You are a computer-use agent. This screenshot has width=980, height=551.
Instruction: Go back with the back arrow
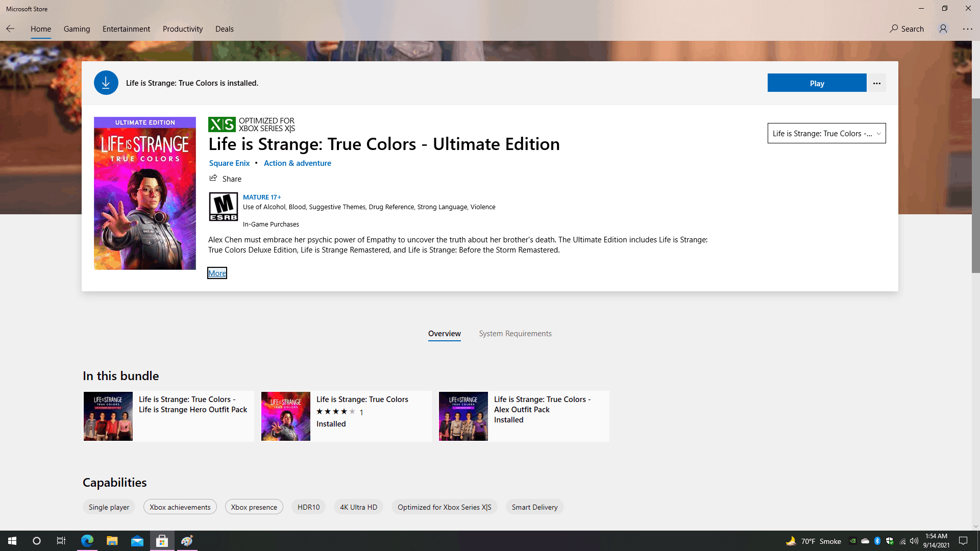[x=10, y=29]
